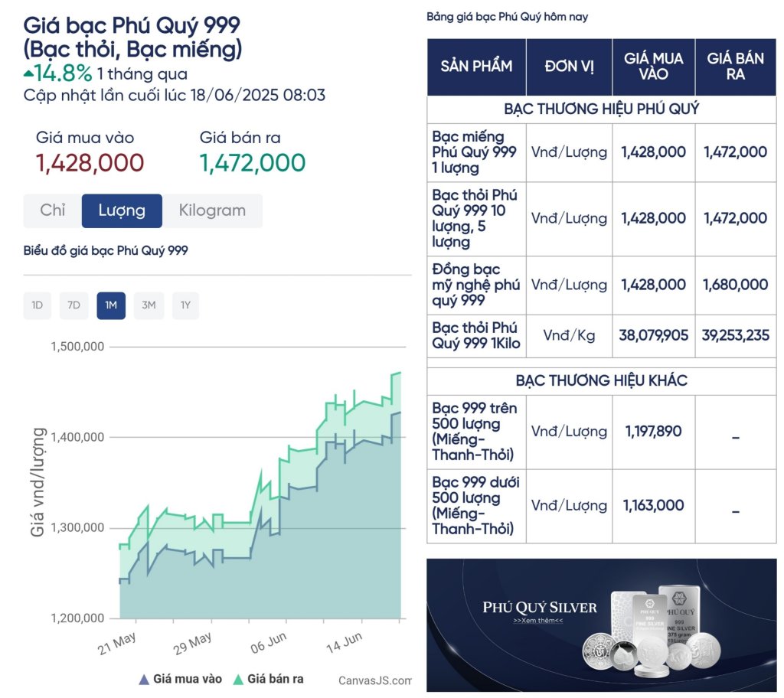Click the green 14.8% increase arrow
784x698 pixels.
click(28, 74)
